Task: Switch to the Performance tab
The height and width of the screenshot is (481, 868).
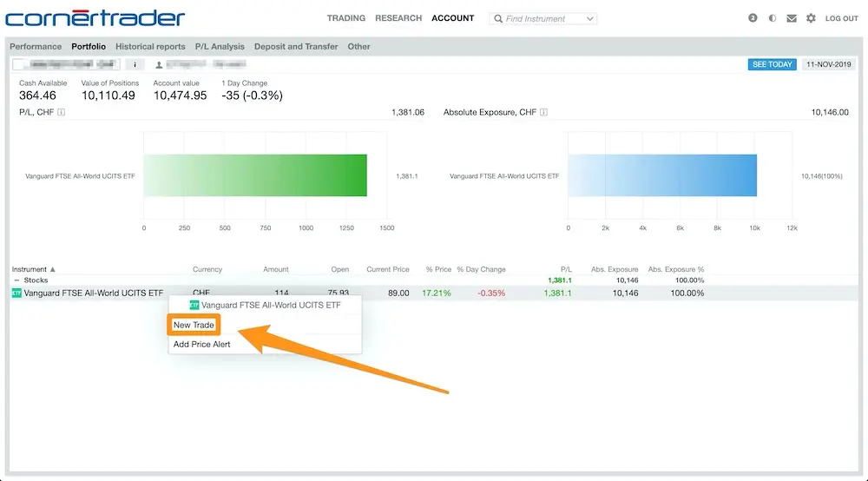Action: pyautogui.click(x=36, y=47)
